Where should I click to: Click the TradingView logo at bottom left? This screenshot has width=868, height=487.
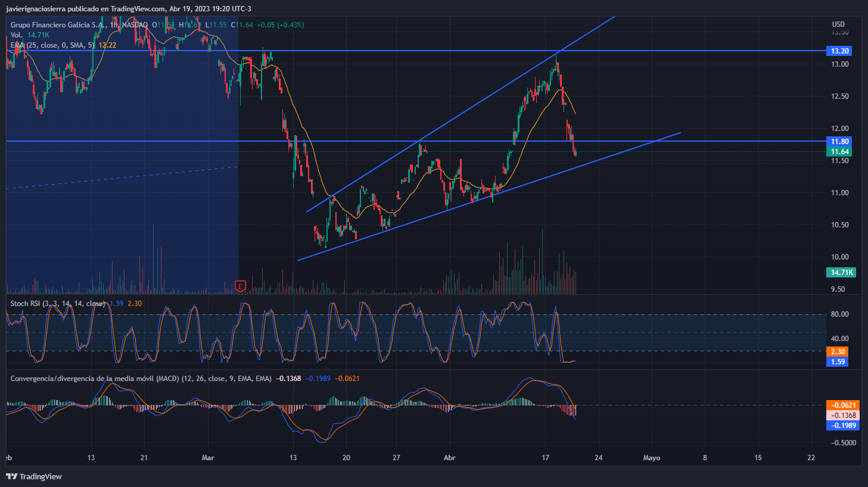click(34, 476)
